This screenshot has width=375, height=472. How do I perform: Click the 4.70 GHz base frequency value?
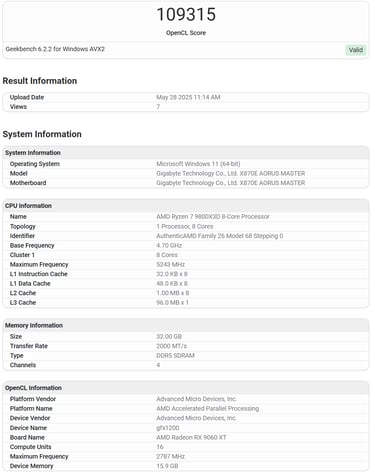[x=169, y=246]
